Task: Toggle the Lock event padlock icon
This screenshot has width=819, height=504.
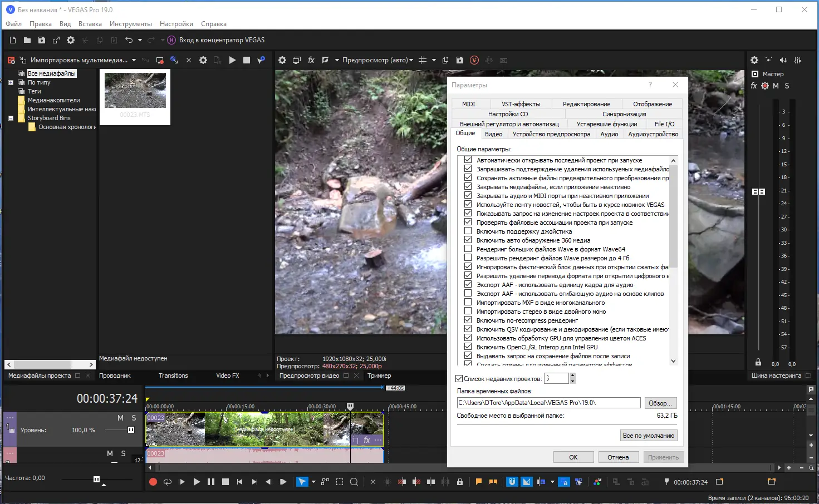Action: coord(459,482)
